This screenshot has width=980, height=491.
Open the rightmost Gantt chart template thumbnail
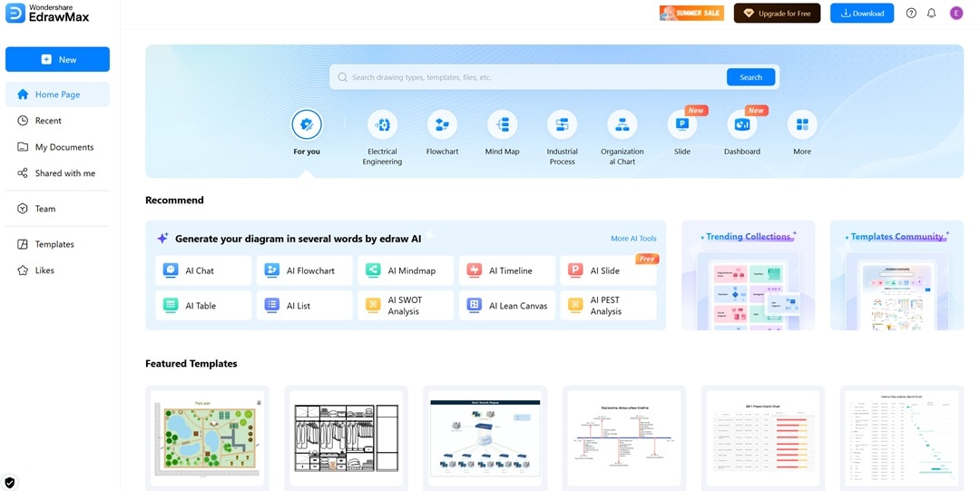pos(902,438)
